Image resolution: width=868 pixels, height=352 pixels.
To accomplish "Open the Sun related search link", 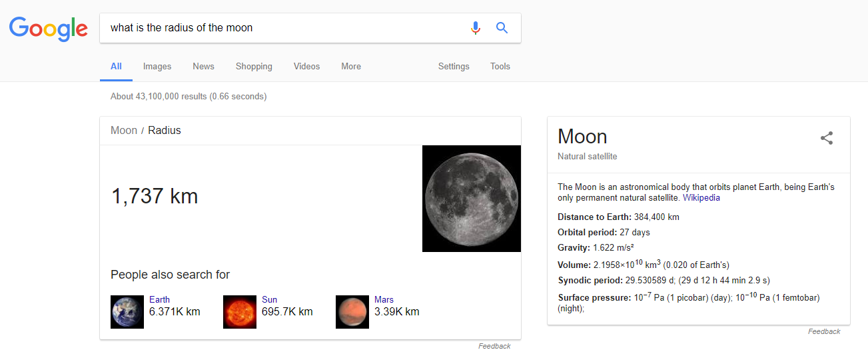I will (269, 300).
